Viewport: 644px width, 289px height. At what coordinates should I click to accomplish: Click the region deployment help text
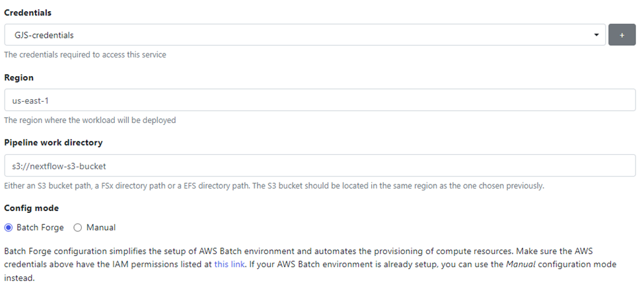(x=90, y=120)
